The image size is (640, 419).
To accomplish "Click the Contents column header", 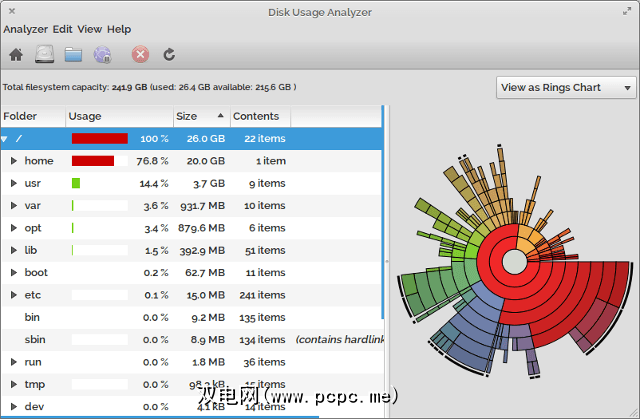I will [x=259, y=117].
